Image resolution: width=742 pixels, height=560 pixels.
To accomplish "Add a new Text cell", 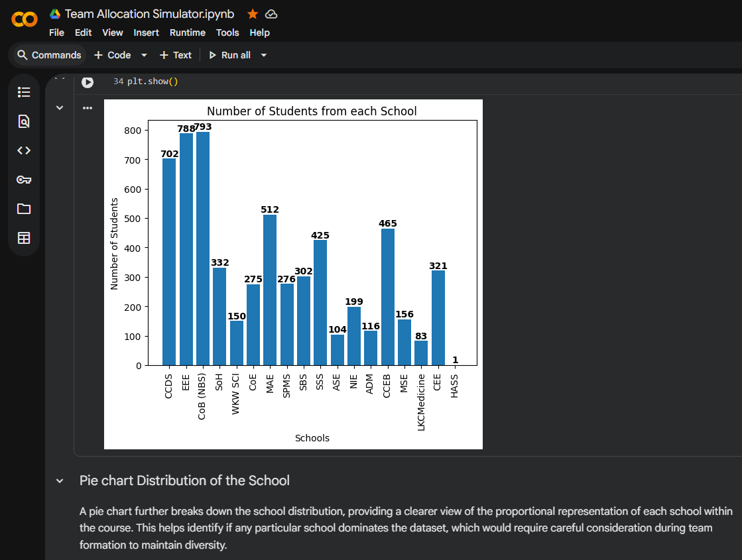I will (175, 55).
